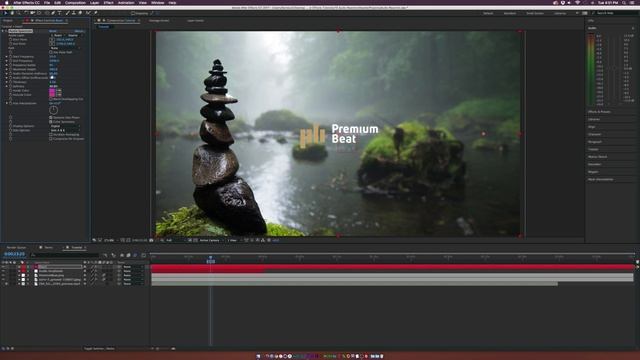Click the Search Help field
The height and width of the screenshot is (360, 640).
pyautogui.click(x=616, y=13)
